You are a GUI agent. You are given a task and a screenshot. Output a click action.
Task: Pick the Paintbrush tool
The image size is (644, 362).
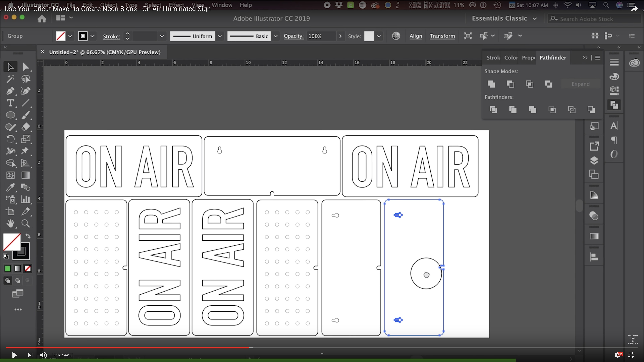pos(26,115)
